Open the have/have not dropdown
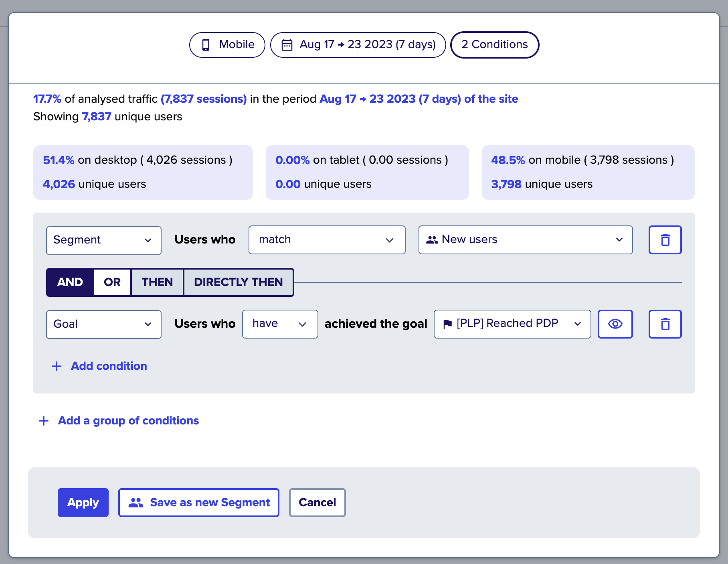 [x=280, y=324]
